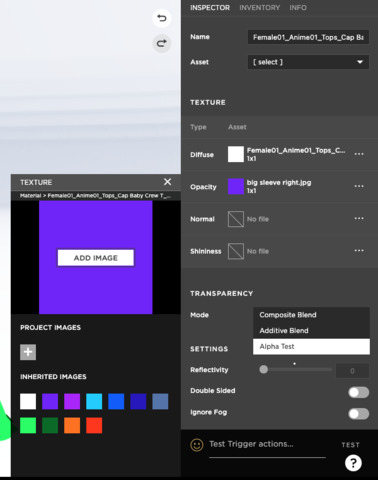The height and width of the screenshot is (480, 378).
Task: Switch to the Info tab
Action: coord(298,8)
